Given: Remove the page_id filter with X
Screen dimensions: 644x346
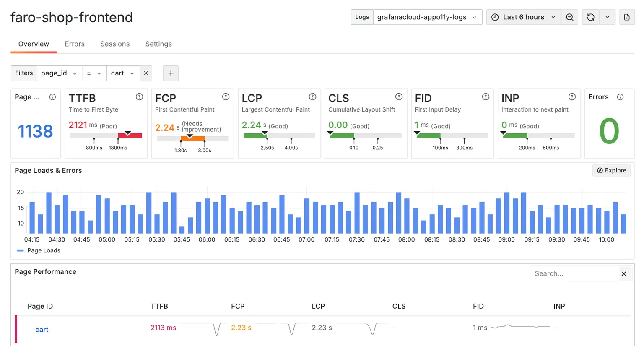Looking at the screenshot, I should (146, 73).
